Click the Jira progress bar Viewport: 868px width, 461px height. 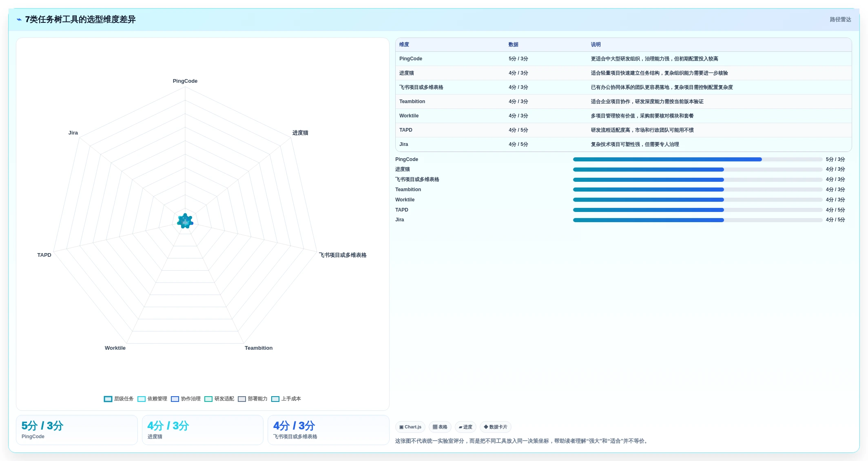pyautogui.click(x=697, y=220)
